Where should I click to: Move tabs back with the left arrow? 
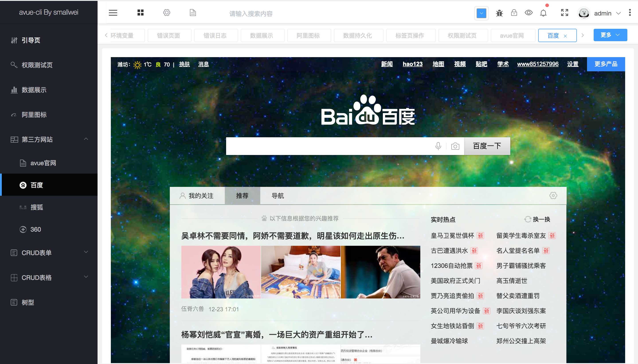(106, 35)
